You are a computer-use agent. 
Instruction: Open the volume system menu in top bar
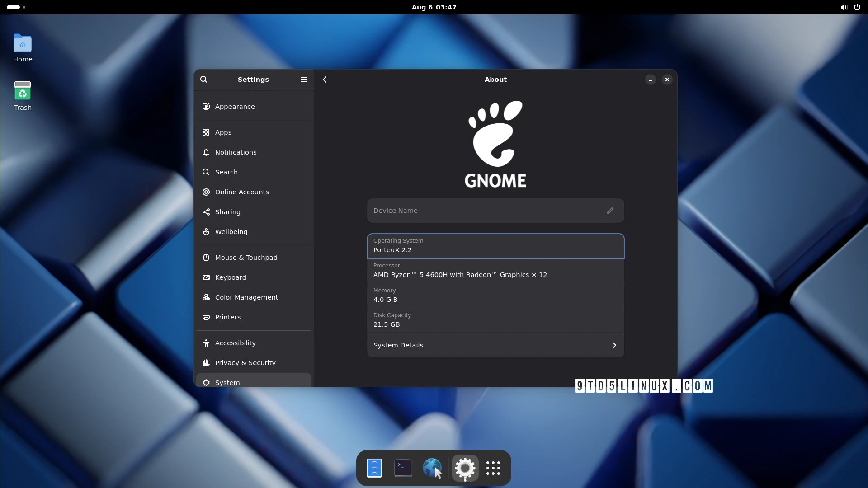point(844,7)
